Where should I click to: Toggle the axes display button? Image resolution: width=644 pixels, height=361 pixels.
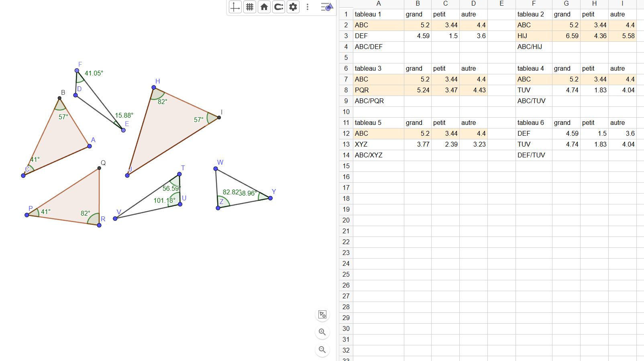click(x=235, y=7)
